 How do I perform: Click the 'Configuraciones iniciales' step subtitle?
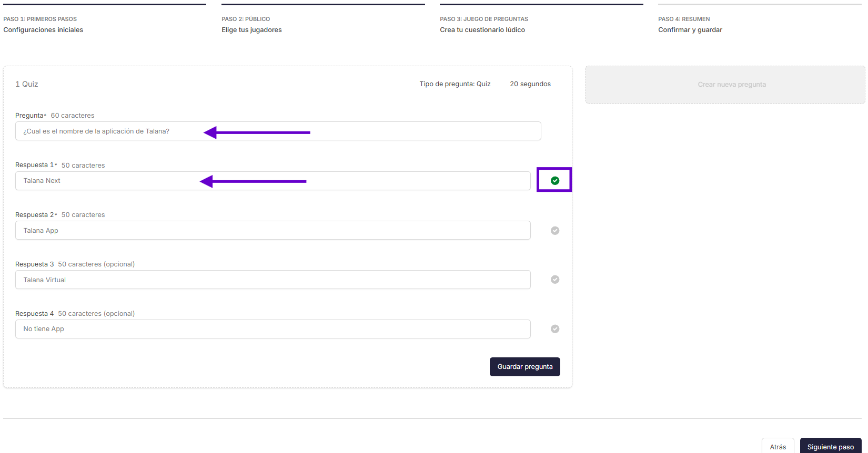pyautogui.click(x=43, y=30)
